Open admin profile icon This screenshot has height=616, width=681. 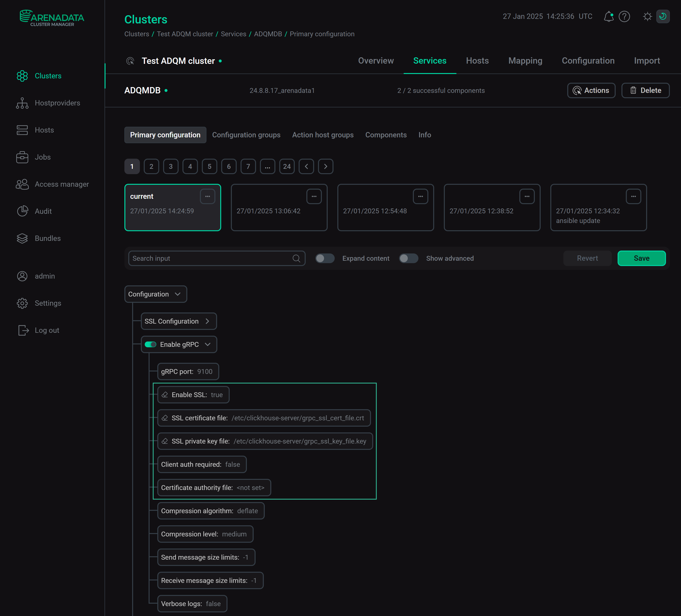pos(22,276)
